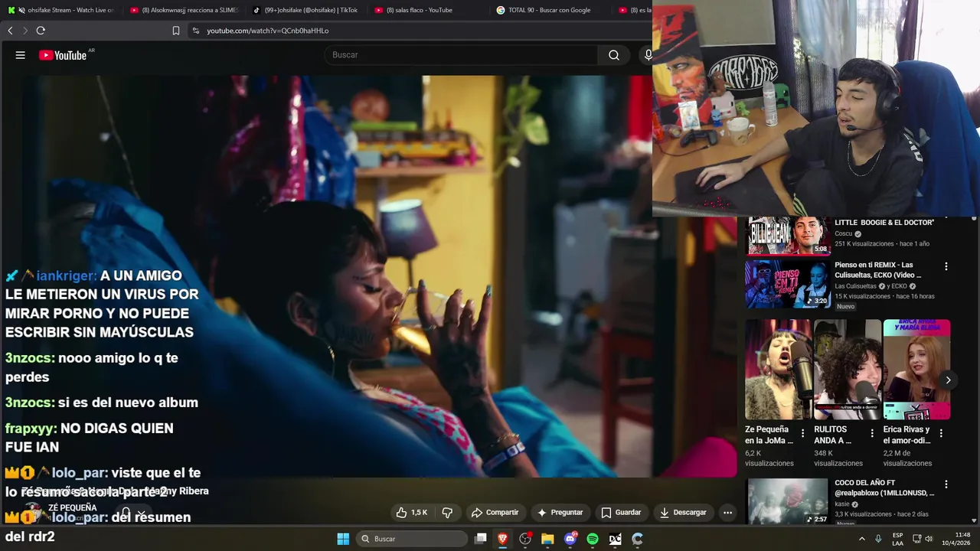Click the Windows taskbar Buscar search box
Image resolution: width=980 pixels, height=551 pixels.
(x=413, y=539)
